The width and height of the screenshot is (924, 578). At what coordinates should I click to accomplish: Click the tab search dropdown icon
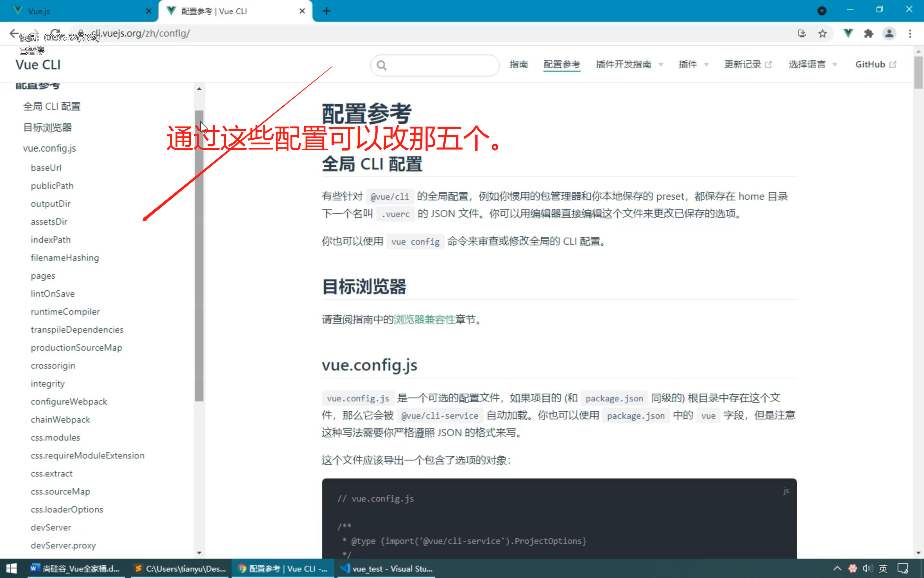[822, 11]
